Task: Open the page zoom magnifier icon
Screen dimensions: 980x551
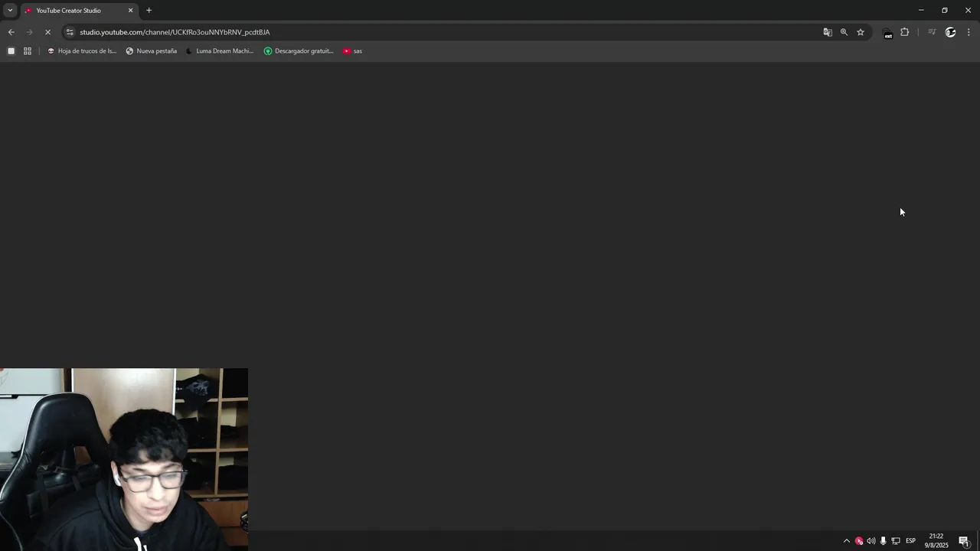Action: (x=844, y=32)
